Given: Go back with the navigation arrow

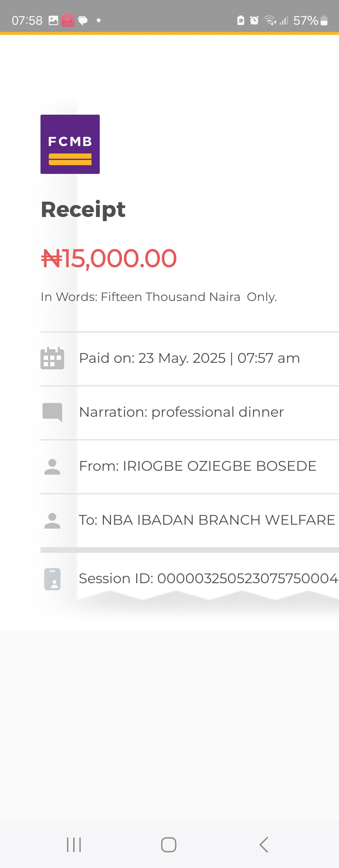Looking at the screenshot, I should point(264,845).
